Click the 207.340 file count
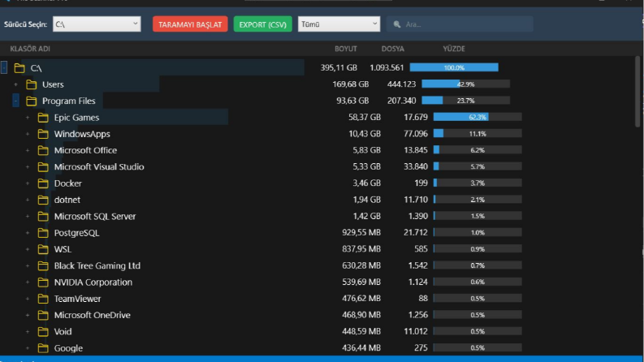644x362 pixels. (401, 101)
